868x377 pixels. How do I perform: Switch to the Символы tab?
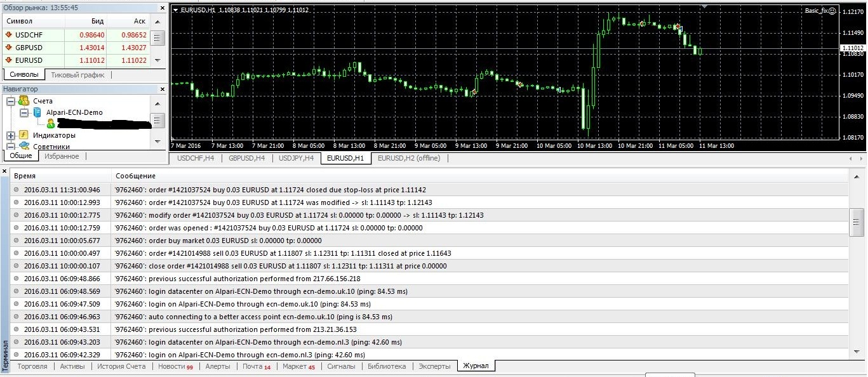coord(23,75)
